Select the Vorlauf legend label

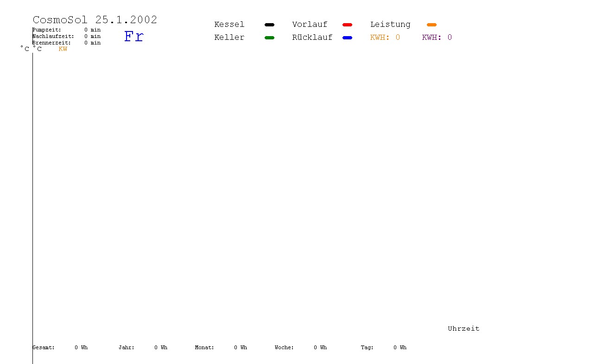point(310,25)
